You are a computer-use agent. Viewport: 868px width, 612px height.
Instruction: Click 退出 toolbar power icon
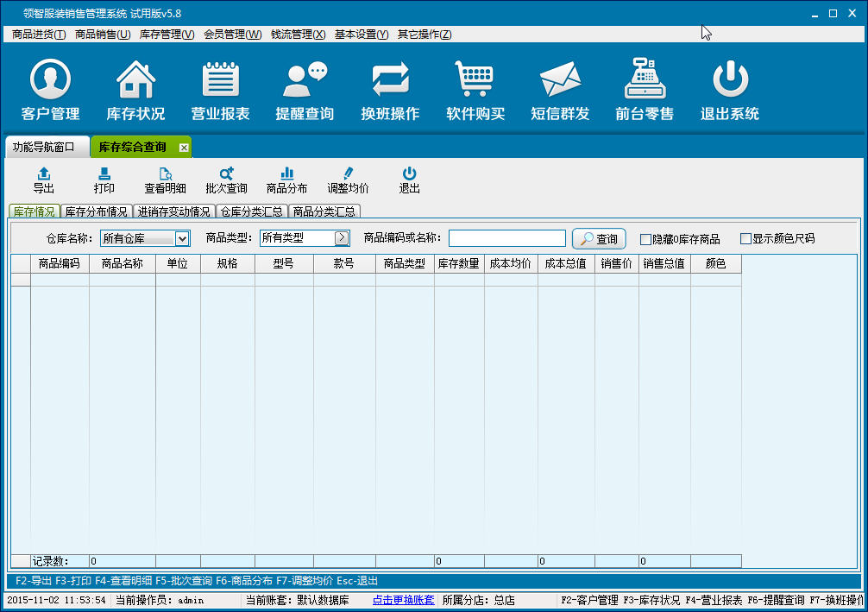click(409, 180)
